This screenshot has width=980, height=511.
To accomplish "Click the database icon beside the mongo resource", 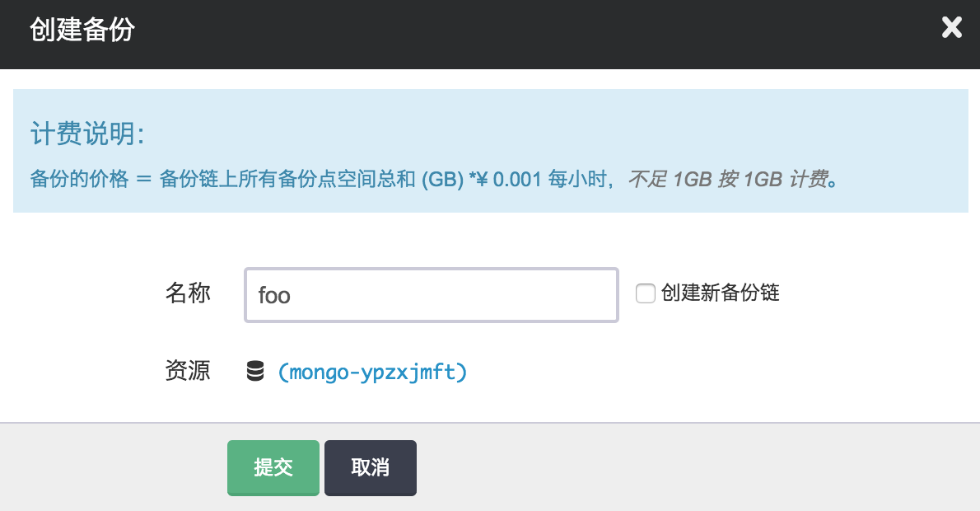I will (255, 372).
